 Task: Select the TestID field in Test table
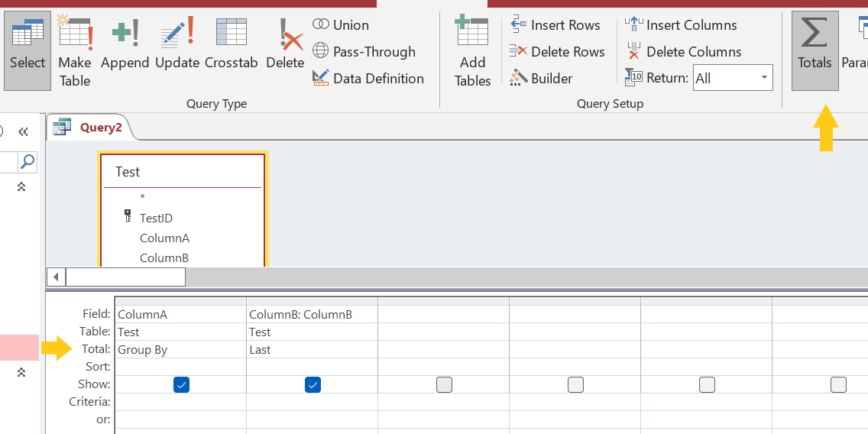tap(156, 218)
